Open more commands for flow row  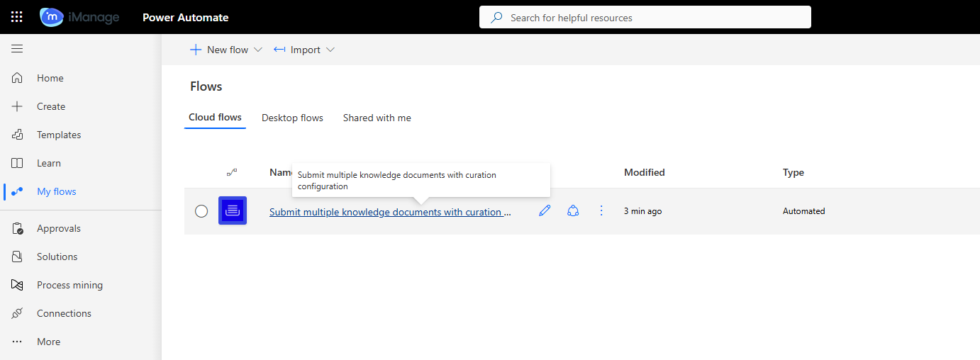[x=601, y=210]
